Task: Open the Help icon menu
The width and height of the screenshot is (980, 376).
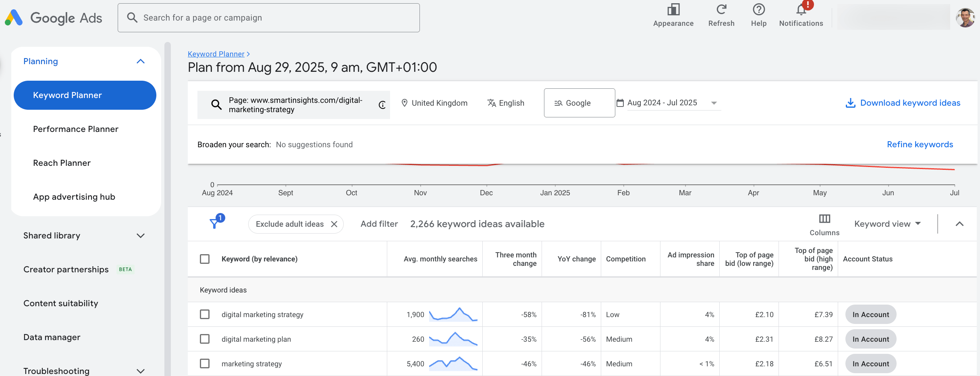Action: [x=758, y=10]
